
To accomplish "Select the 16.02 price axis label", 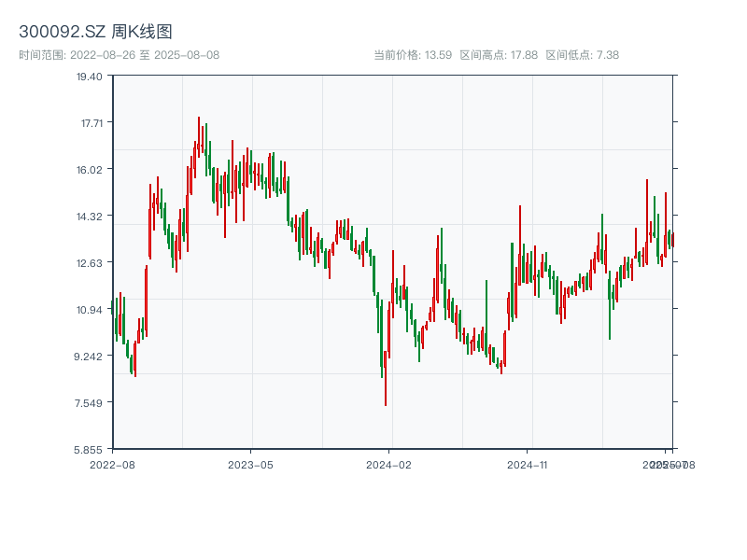I will point(90,169).
